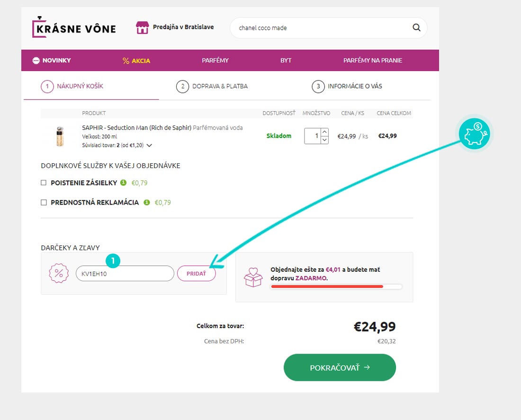Viewport: 521px width, 420px height.
Task: Open the Parfémy menu item
Action: tap(215, 60)
